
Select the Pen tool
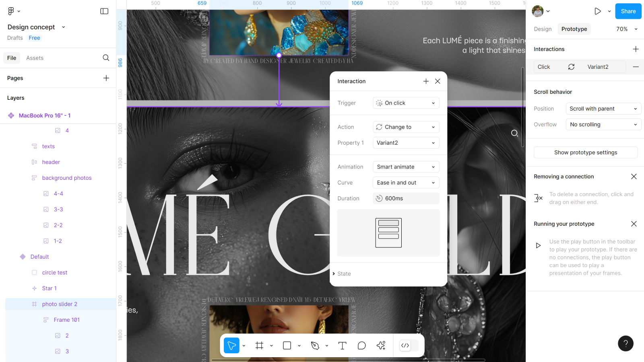pos(315,346)
